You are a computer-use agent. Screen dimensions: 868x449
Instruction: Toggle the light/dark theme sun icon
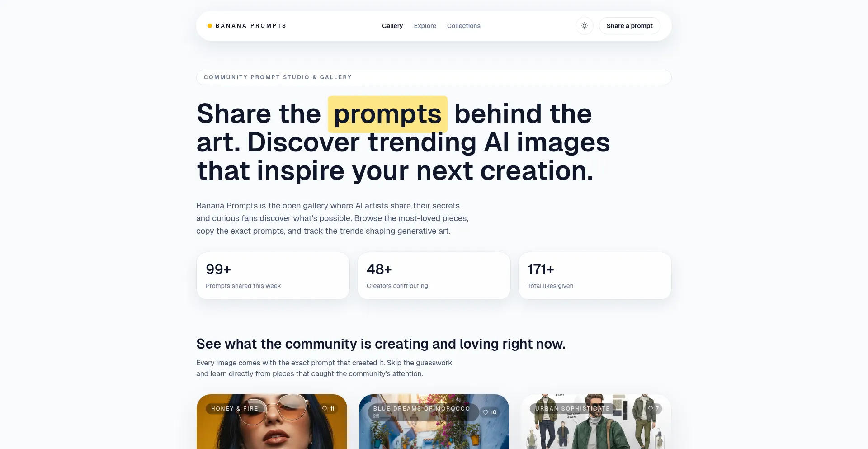point(584,26)
